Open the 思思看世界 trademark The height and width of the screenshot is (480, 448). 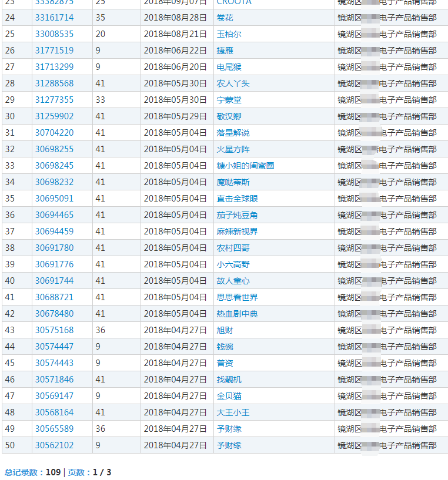click(237, 297)
